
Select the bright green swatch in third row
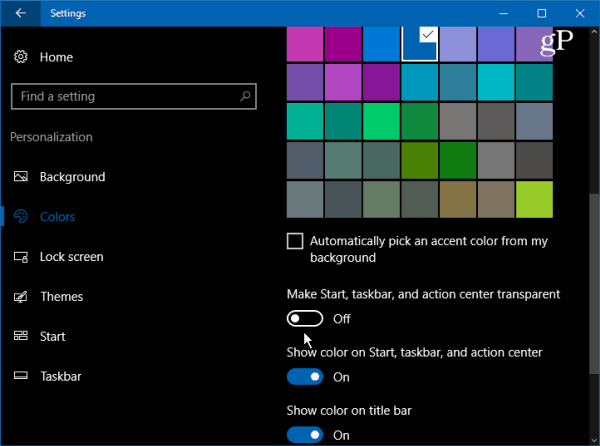pos(381,121)
